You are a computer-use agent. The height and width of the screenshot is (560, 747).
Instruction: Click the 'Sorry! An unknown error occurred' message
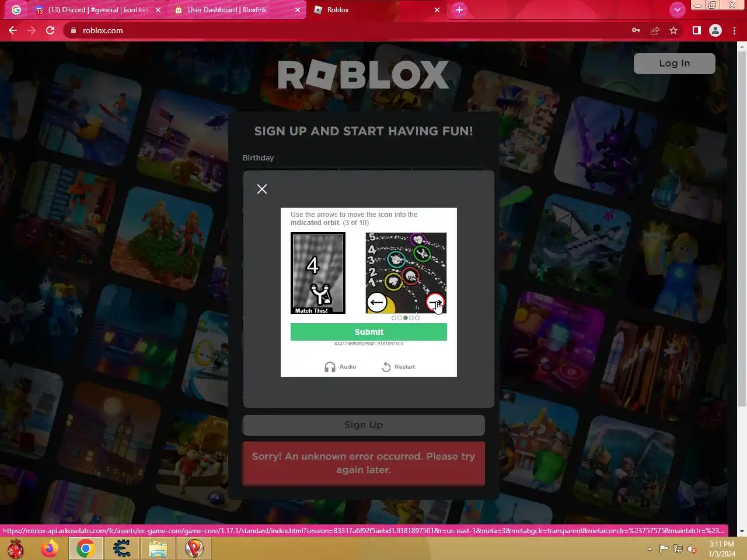(364, 463)
